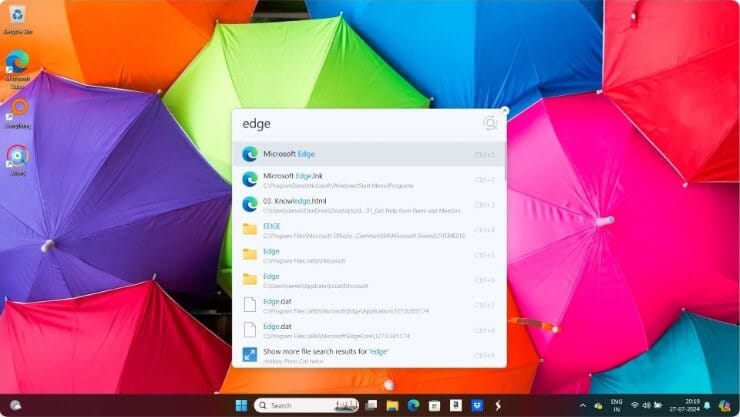Click the cloud sync tray icon
Image resolution: width=740 pixels, height=417 pixels.
597,406
